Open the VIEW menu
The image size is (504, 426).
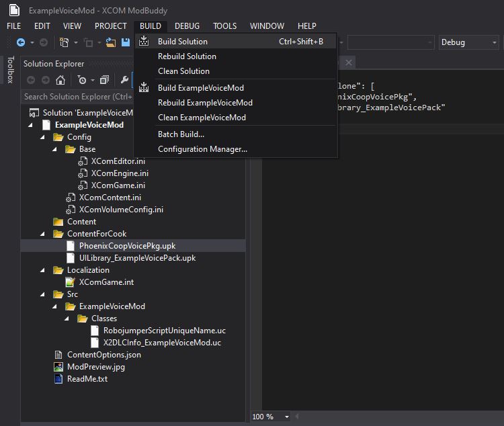(72, 26)
